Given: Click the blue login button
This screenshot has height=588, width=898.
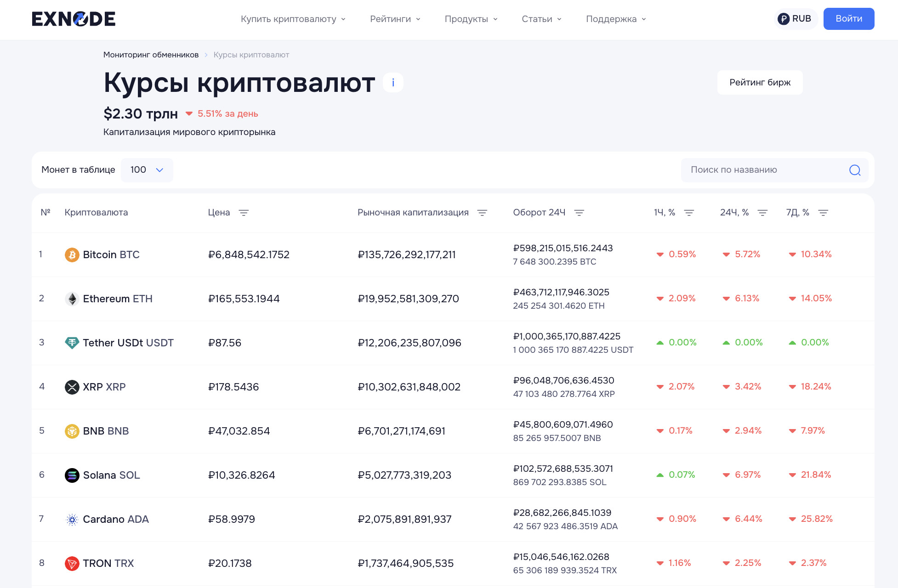Looking at the screenshot, I should (x=848, y=19).
